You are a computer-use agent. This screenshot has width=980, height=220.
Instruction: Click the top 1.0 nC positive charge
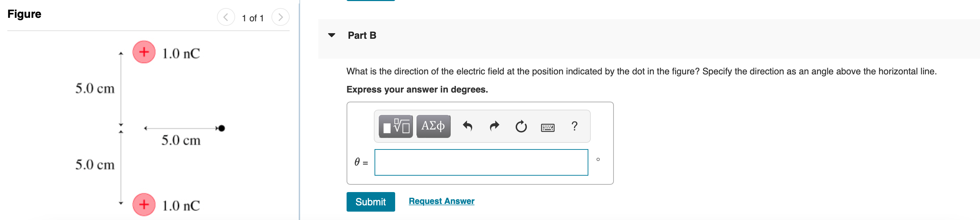144,52
